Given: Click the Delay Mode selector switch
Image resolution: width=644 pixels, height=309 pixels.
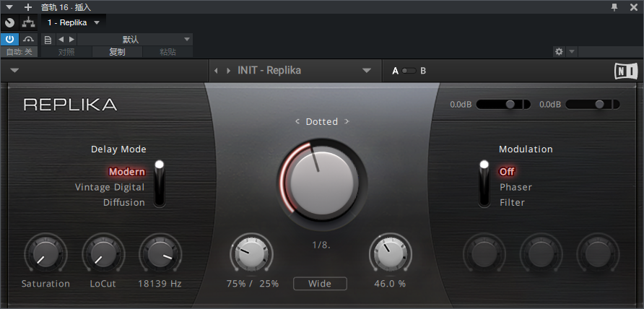Looking at the screenshot, I should tap(160, 183).
